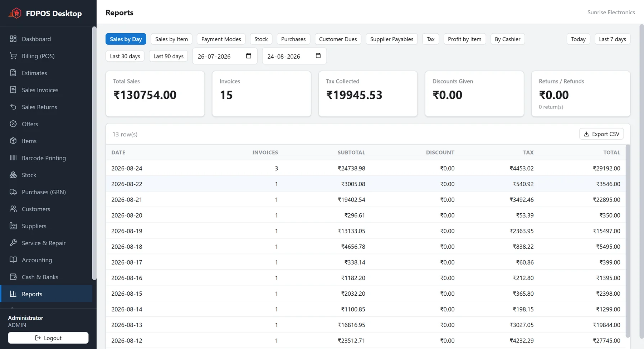Open the Payment Modes report tab
Viewport: 644px width, 349px height.
click(221, 39)
